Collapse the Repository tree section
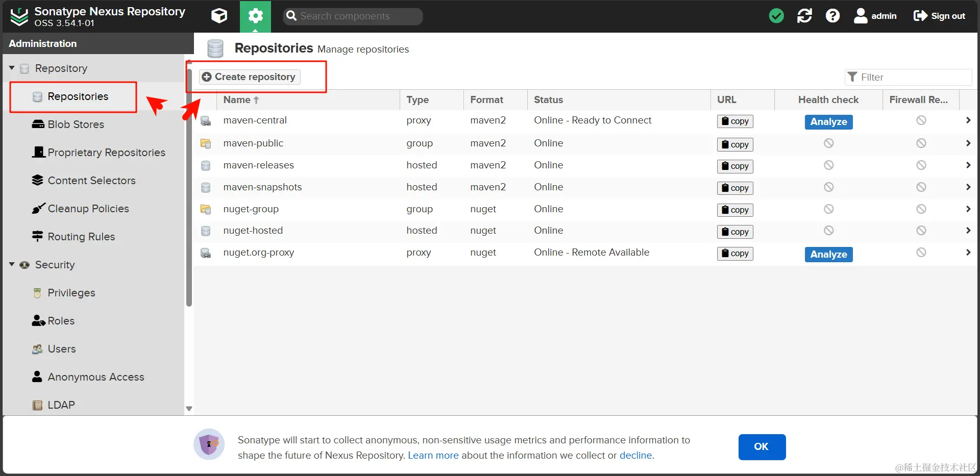Image resolution: width=980 pixels, height=476 pixels. [x=12, y=68]
